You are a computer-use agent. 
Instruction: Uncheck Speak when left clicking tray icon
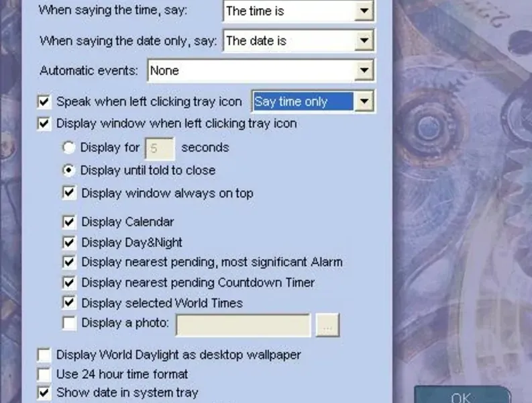(44, 101)
